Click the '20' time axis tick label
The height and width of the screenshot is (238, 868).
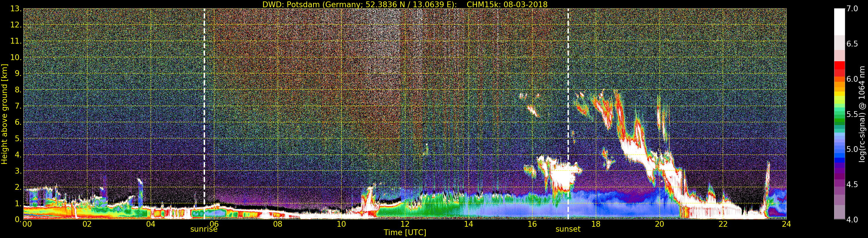click(659, 224)
